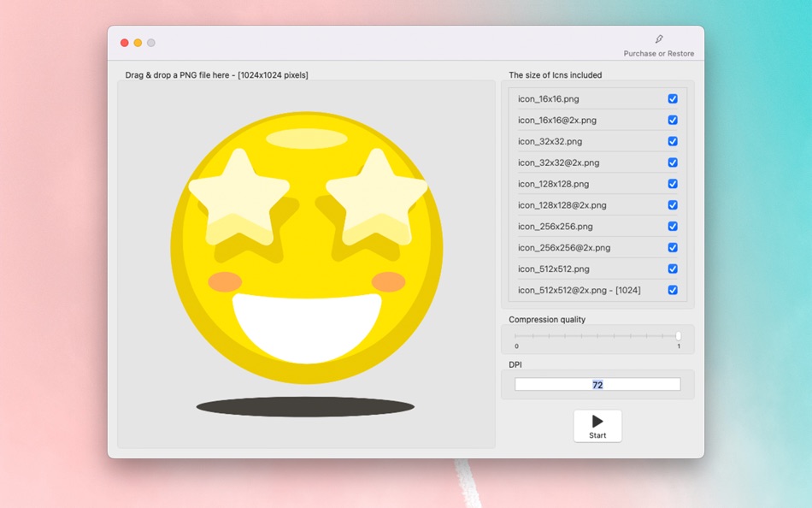812x508 pixels.
Task: Toggle icon_512x512.png checkbox
Action: 673,269
